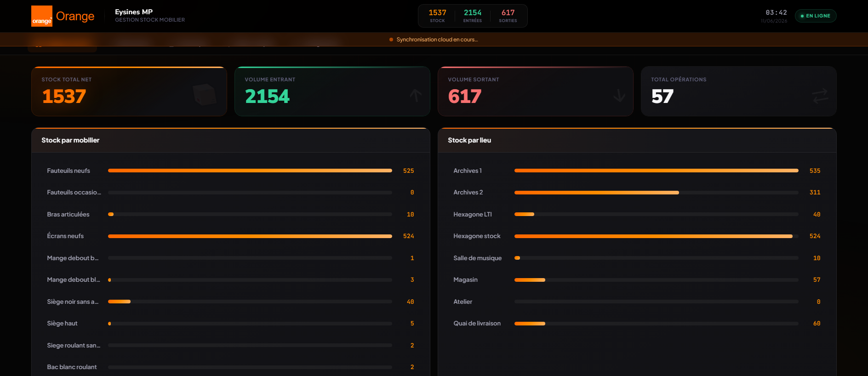Select the Siège noir sans a… row label

point(73,302)
